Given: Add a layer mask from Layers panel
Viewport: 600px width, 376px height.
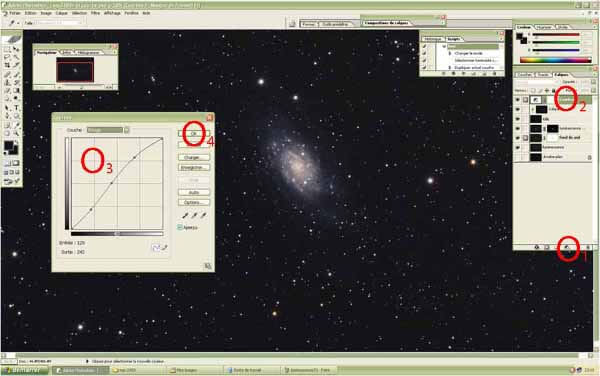Looking at the screenshot, I should click(x=547, y=247).
